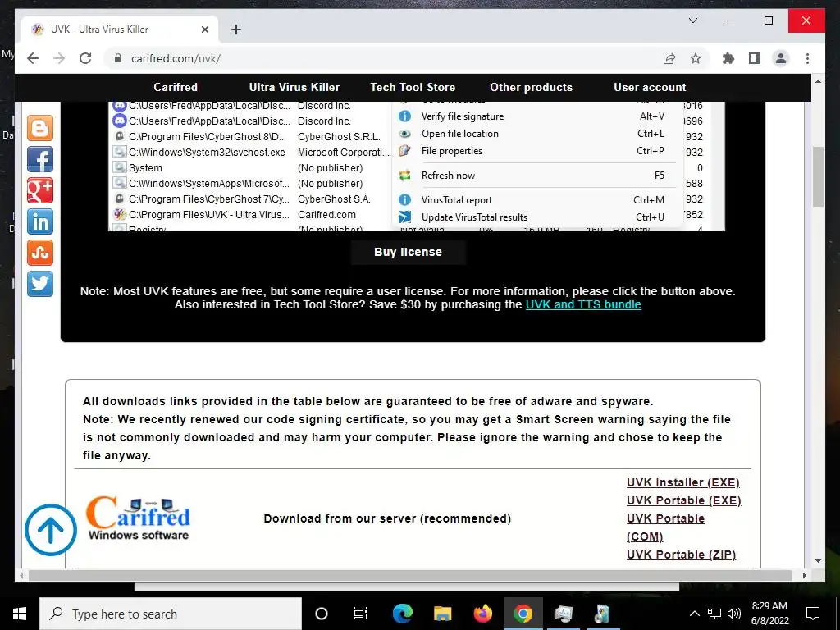
Task: Toggle the Chrome side panel icon
Action: tap(755, 58)
